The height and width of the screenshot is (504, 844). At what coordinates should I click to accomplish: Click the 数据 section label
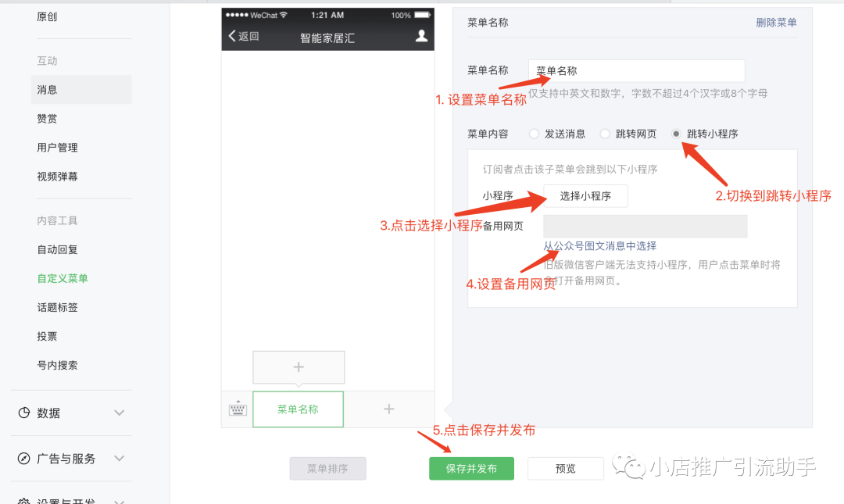48,413
